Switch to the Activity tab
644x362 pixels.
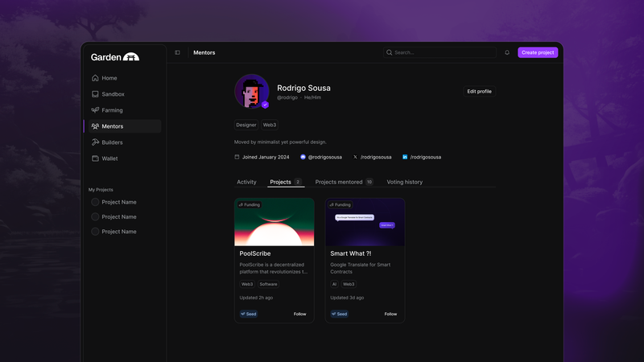point(246,182)
